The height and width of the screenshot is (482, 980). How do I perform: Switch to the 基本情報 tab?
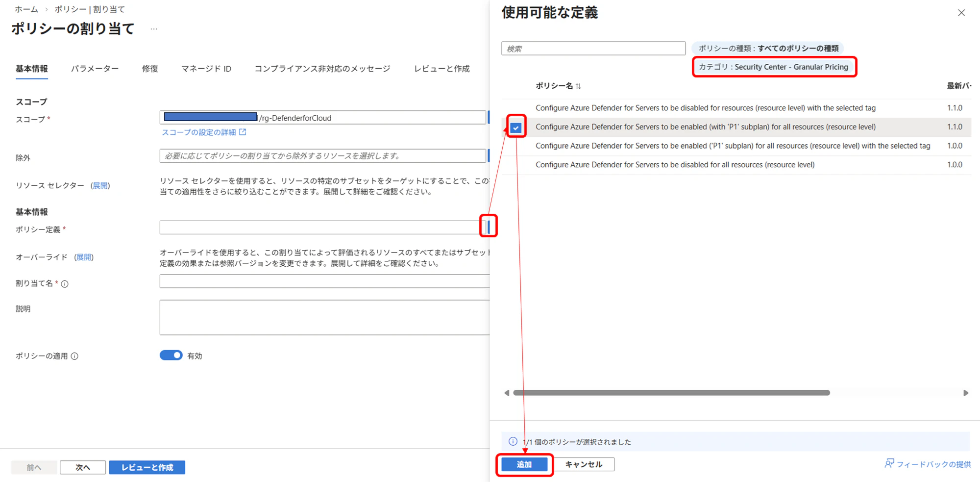point(32,69)
